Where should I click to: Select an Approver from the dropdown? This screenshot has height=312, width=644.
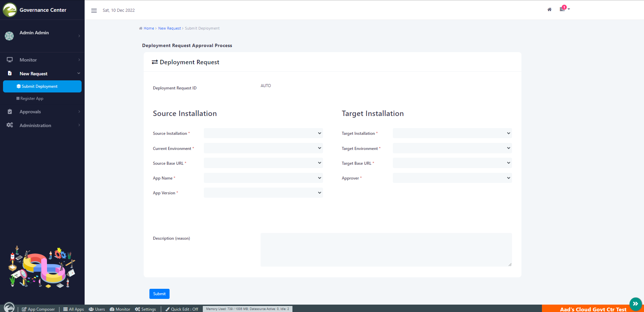(x=452, y=178)
